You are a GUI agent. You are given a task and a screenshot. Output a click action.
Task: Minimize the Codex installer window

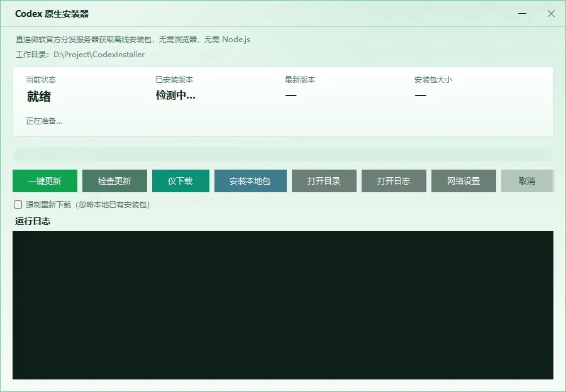click(522, 14)
